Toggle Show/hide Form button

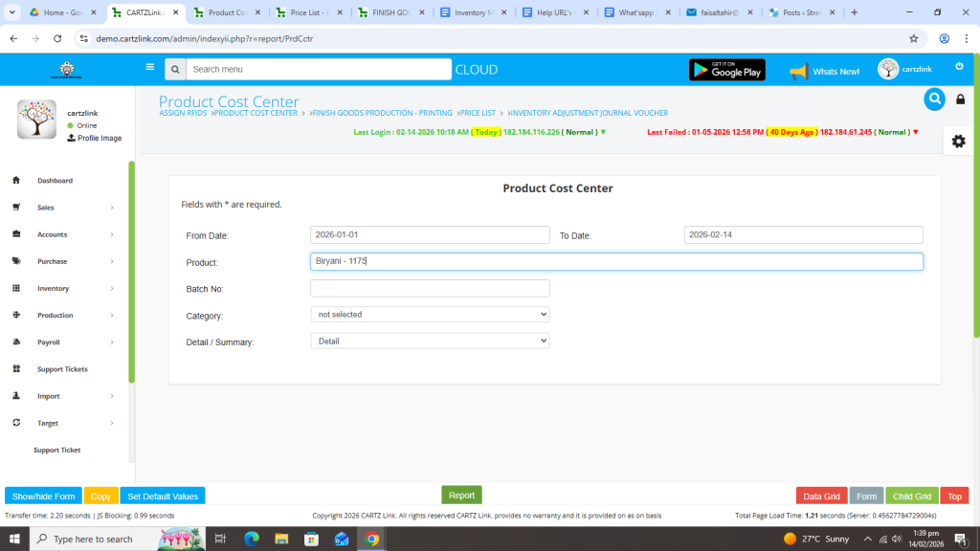[43, 496]
